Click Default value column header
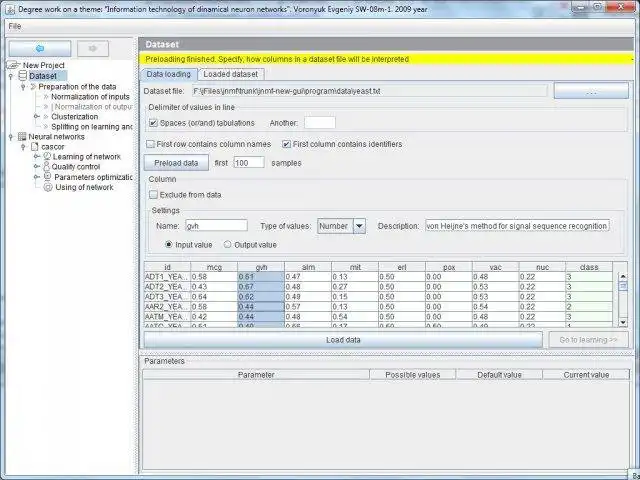The width and height of the screenshot is (640, 480). [500, 375]
